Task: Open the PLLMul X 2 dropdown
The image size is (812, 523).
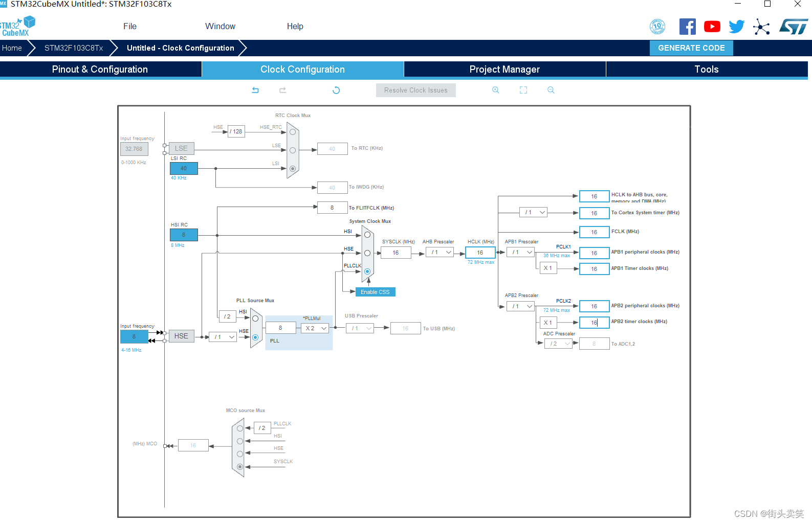Action: point(315,328)
